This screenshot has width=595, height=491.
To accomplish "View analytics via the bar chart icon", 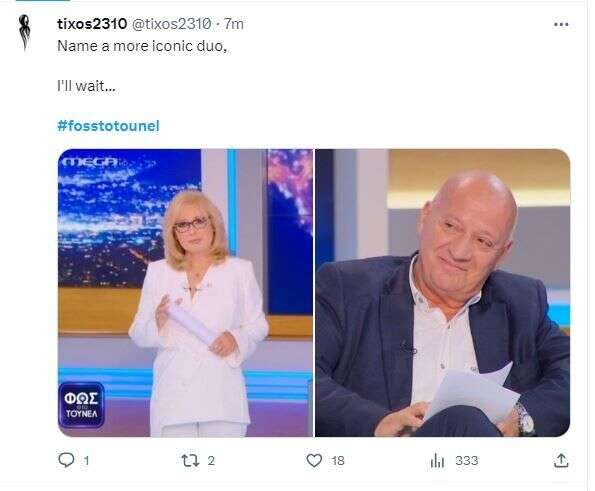I will click(x=437, y=461).
